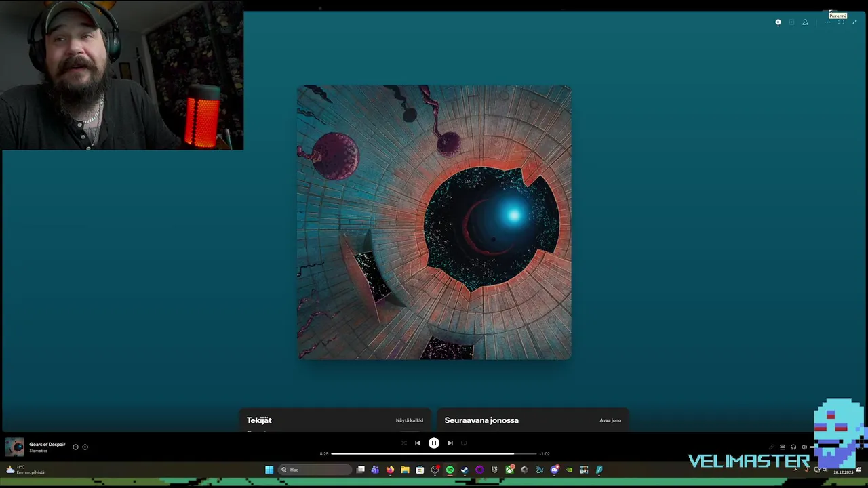Open Discord from the taskbar
868x488 pixels.
pos(555,470)
